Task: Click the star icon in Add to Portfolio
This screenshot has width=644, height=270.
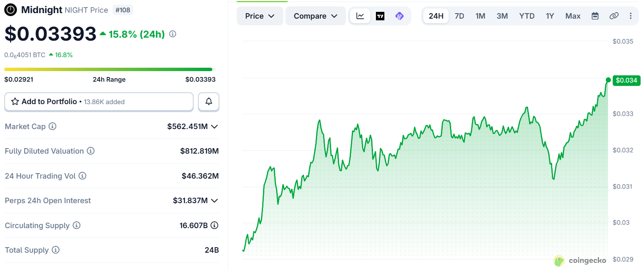Action: 15,102
